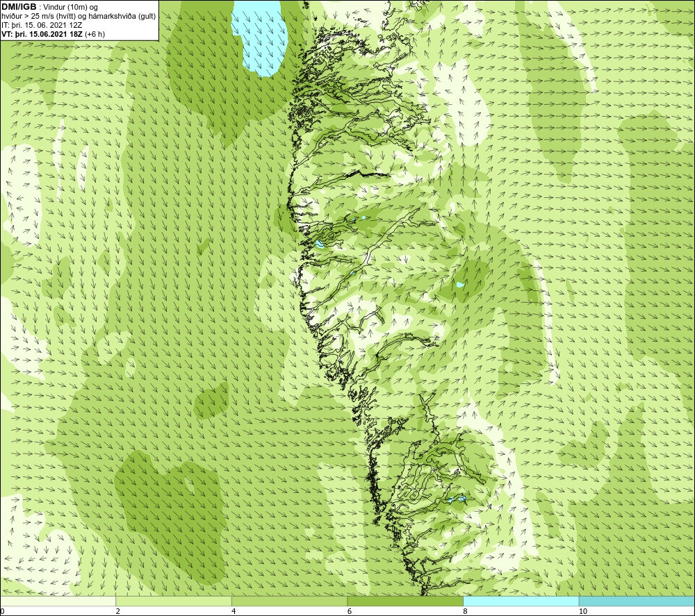Click the 0–2 m/s palest legend swatch
Image resolution: width=695 pixels, height=616 pixels.
pyautogui.click(x=58, y=601)
